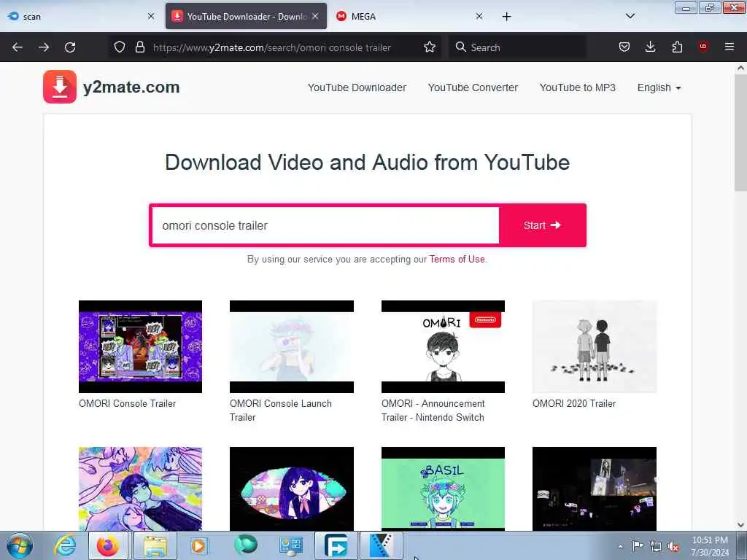Click the network tray icon

click(x=656, y=546)
